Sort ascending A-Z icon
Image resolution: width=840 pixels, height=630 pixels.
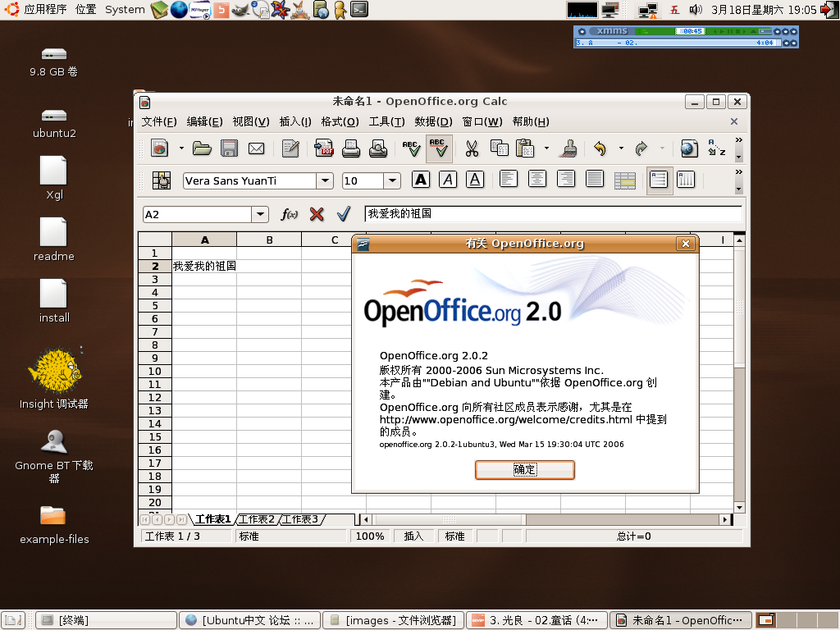(x=716, y=148)
